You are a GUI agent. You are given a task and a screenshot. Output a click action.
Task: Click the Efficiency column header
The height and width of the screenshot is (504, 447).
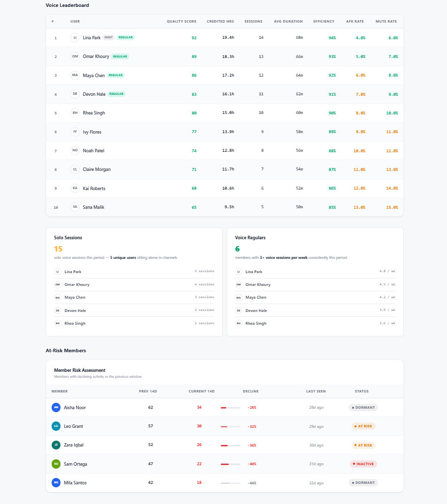click(324, 22)
